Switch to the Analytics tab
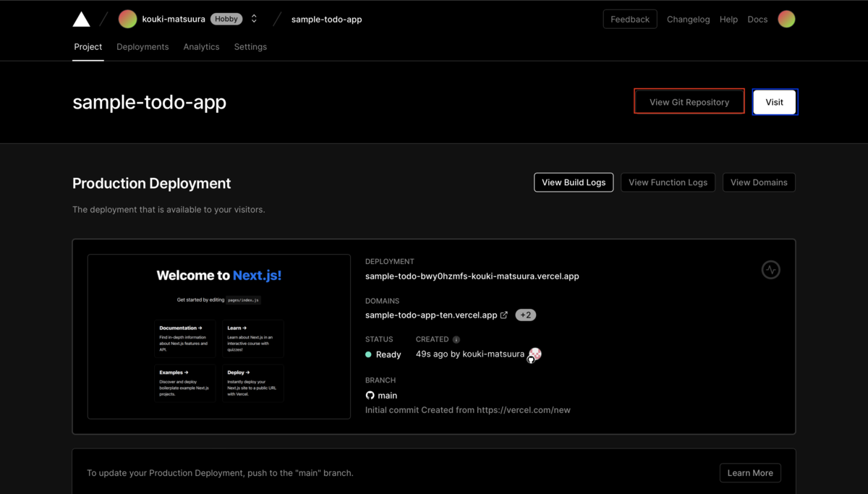Viewport: 868px width, 494px height. coord(201,47)
